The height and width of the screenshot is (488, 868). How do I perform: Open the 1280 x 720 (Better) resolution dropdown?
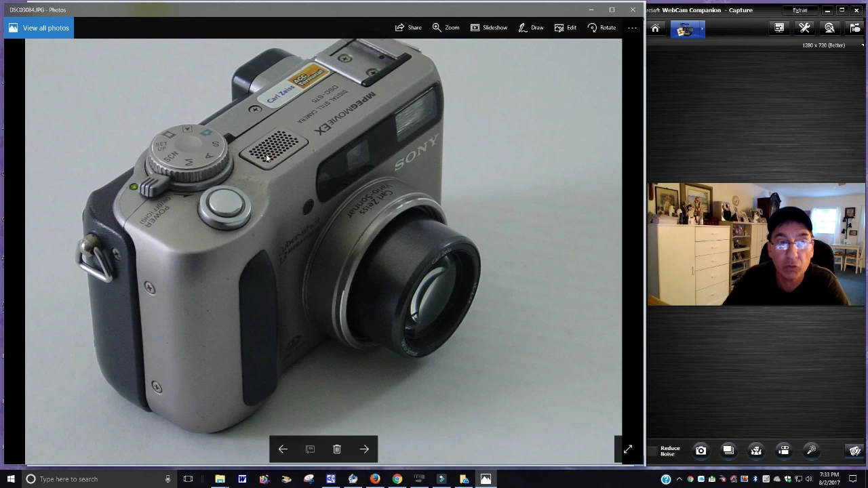pos(833,45)
